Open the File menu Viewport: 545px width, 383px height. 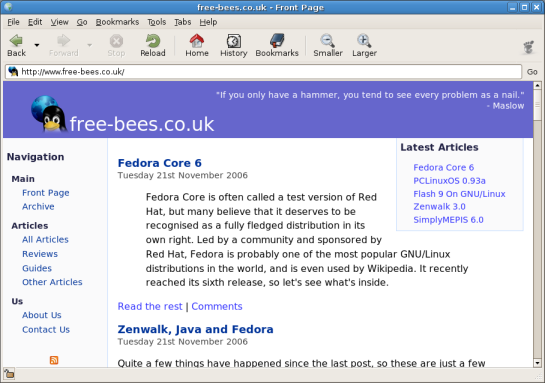pyautogui.click(x=13, y=22)
